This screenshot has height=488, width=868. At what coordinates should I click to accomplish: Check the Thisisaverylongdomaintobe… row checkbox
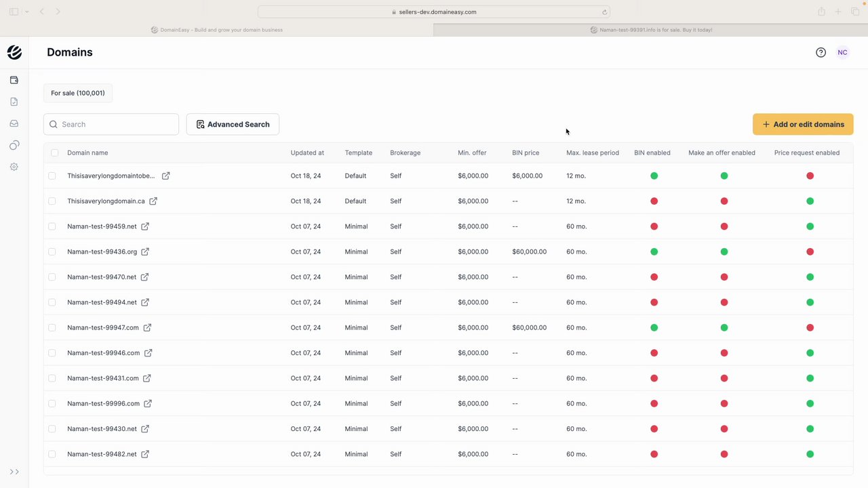[52, 176]
